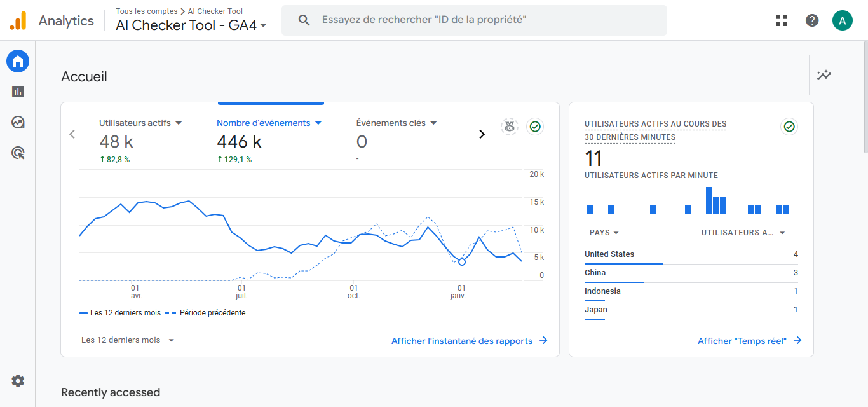Click the anomaly detection badge icon
Image resolution: width=868 pixels, height=407 pixels.
(509, 127)
